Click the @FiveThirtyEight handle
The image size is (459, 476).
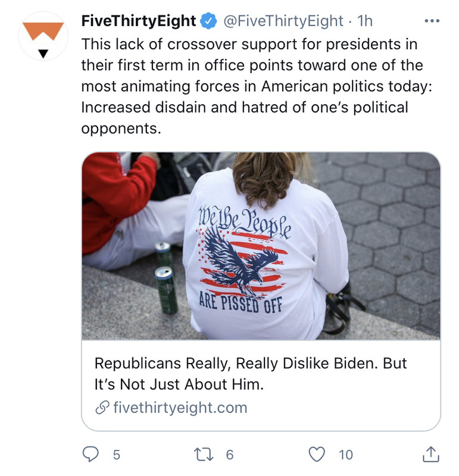coord(283,21)
